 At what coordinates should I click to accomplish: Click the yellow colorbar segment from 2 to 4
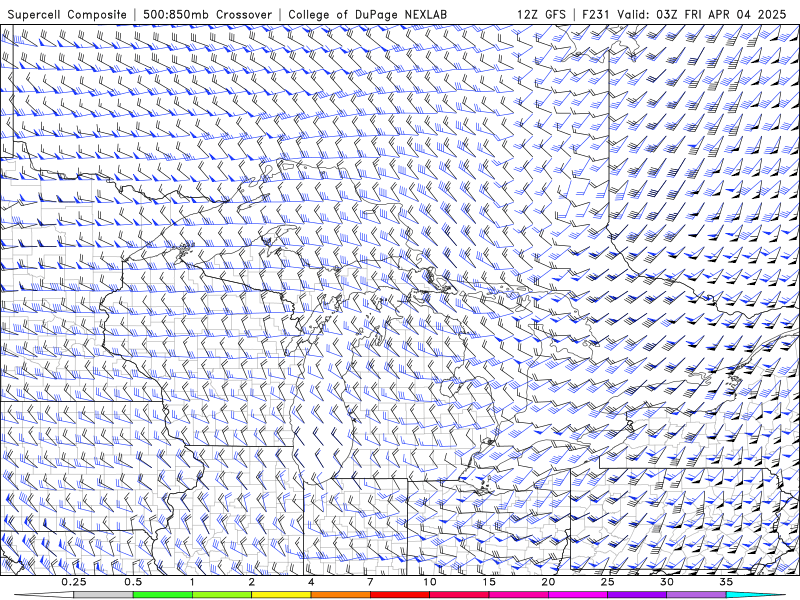[x=281, y=595]
